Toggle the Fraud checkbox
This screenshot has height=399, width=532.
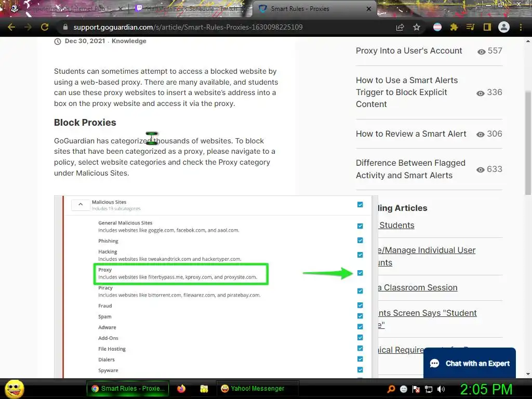(361, 305)
